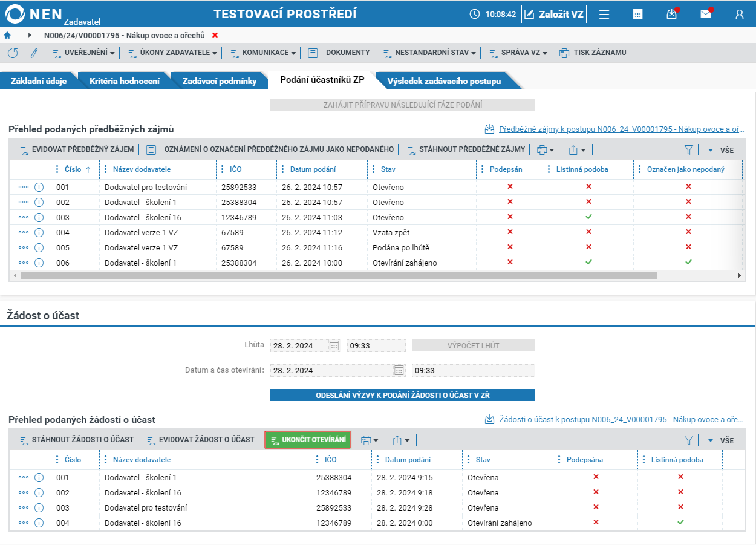
Task: Open calendar picker for opening date
Action: pos(399,370)
